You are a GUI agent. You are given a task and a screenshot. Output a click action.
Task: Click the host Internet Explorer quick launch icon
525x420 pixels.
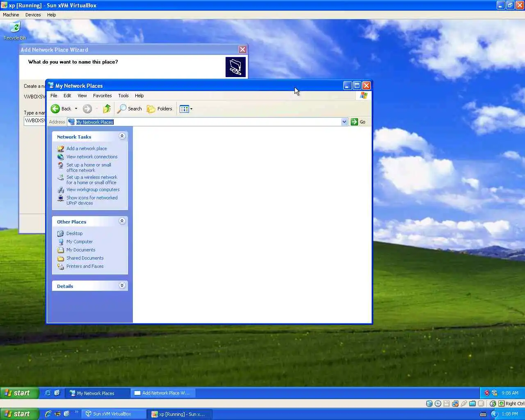pos(48,414)
